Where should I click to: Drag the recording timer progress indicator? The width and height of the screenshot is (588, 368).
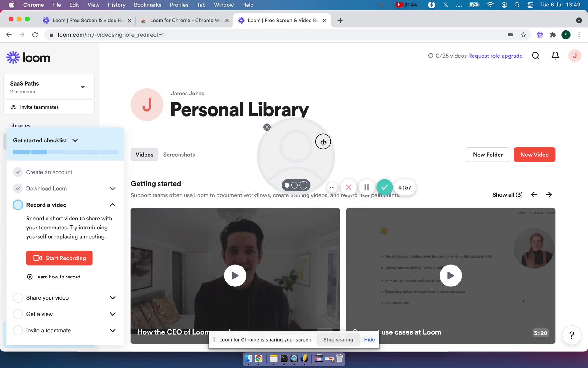(x=404, y=187)
